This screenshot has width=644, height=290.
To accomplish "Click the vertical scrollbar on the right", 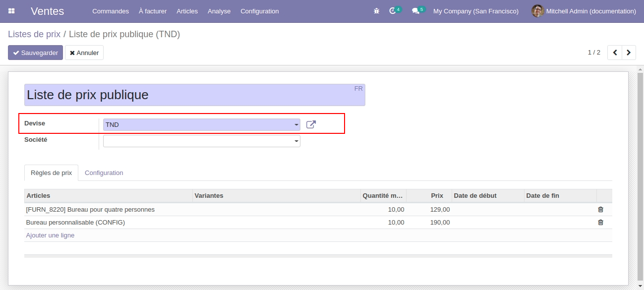I will pos(640,174).
